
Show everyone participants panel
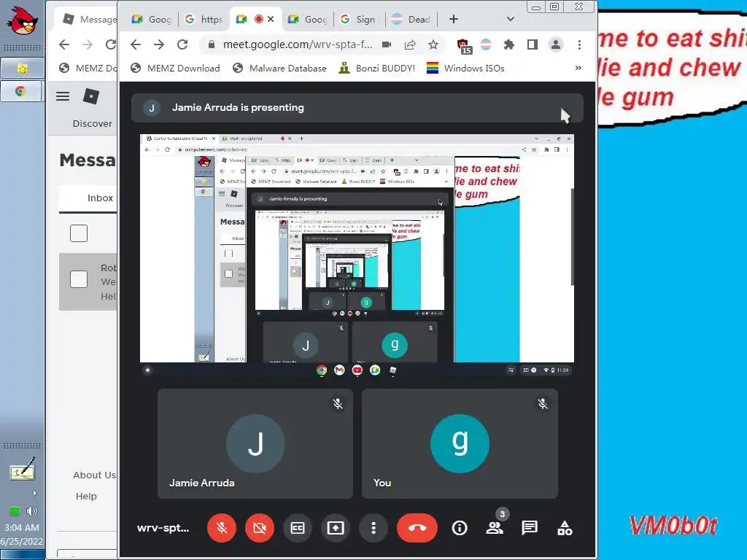(495, 528)
